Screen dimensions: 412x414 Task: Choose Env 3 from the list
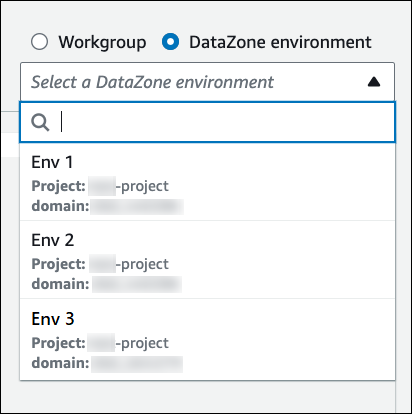(207, 339)
